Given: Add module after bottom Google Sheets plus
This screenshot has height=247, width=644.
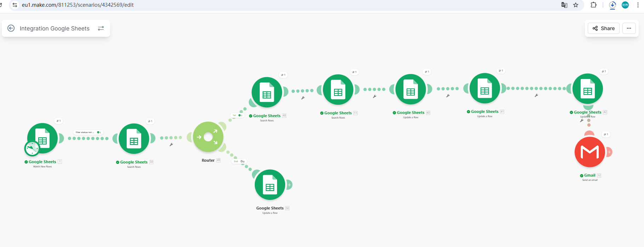Looking at the screenshot, I should pyautogui.click(x=289, y=185).
